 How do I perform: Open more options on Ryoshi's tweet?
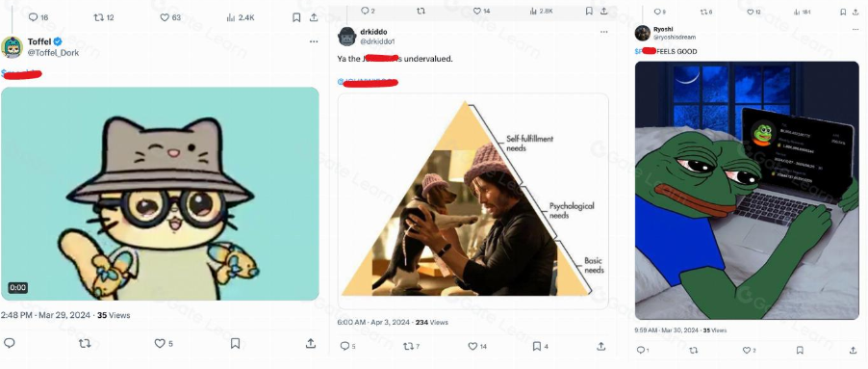(852, 29)
